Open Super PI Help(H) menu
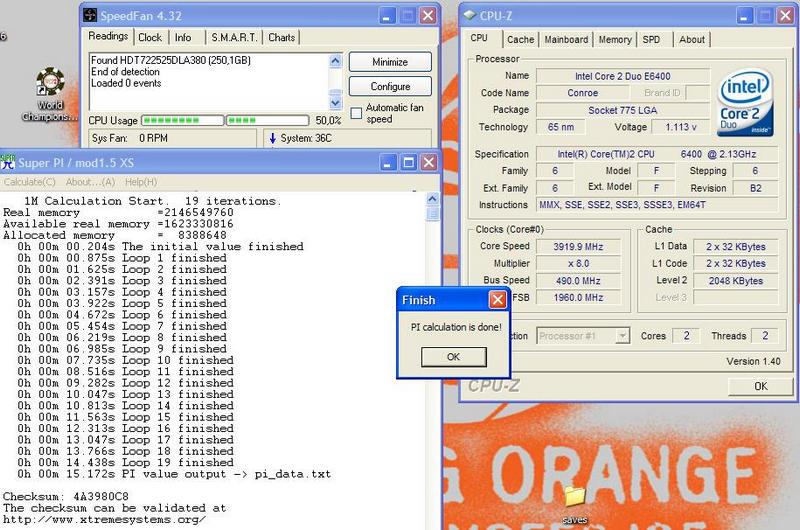The height and width of the screenshot is (530, 800). [141, 182]
